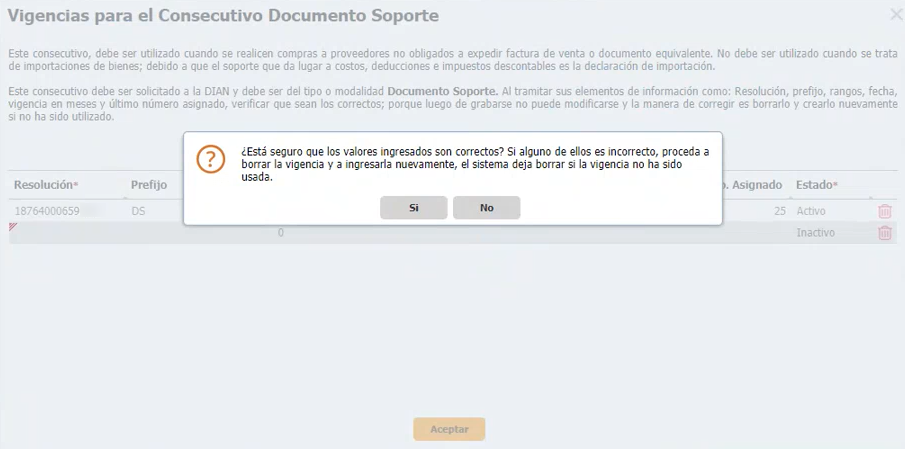Click the red flag marker on new row
Viewport: 905px width, 449px height.
pos(13,227)
